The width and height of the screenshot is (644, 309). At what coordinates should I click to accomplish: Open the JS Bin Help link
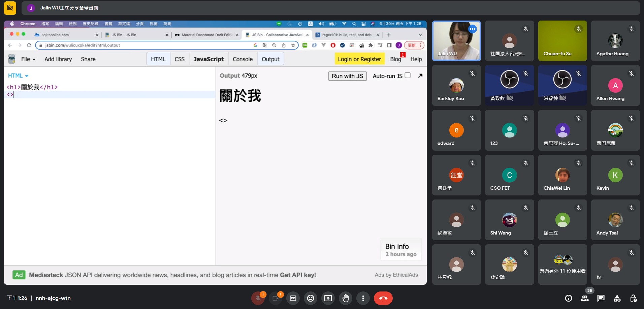416,59
